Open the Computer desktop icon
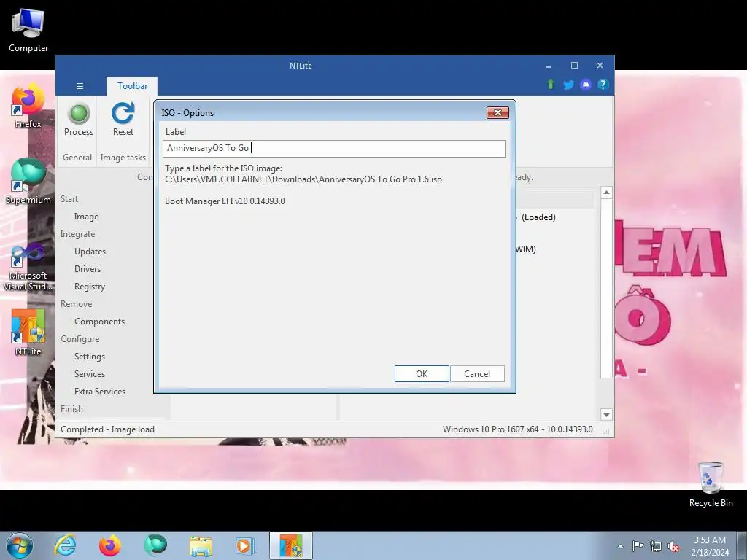Viewport: 747px width, 560px height. (28, 29)
